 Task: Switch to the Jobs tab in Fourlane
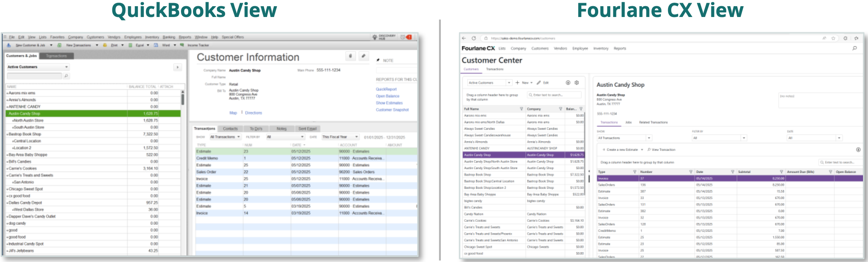pos(628,122)
